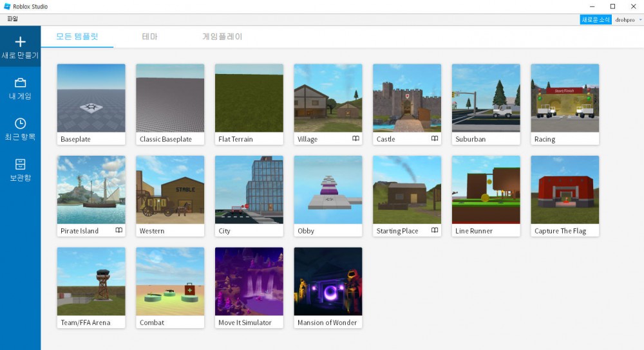Close the Roblox Studio window
Screen dimensions: 644x350
[633, 6]
